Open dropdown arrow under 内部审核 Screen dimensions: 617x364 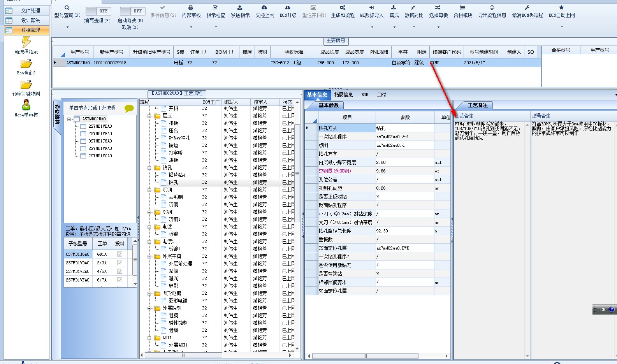pos(191,27)
